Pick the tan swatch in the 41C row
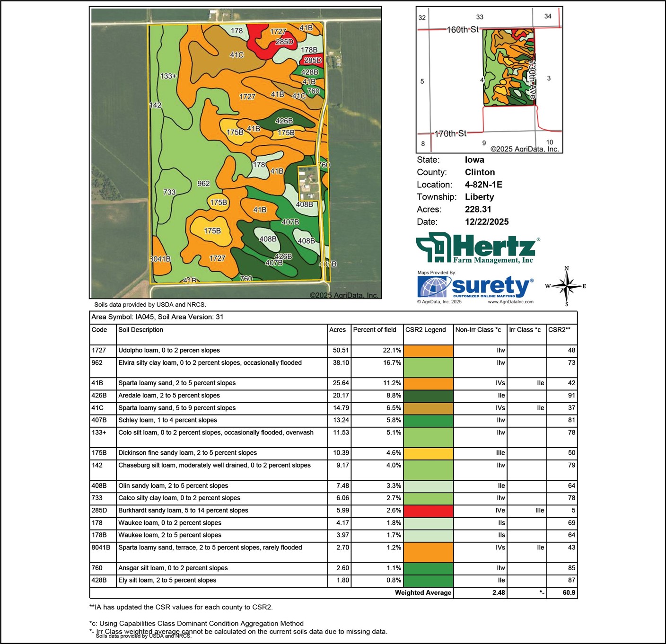The height and width of the screenshot is (644, 666). (x=429, y=408)
